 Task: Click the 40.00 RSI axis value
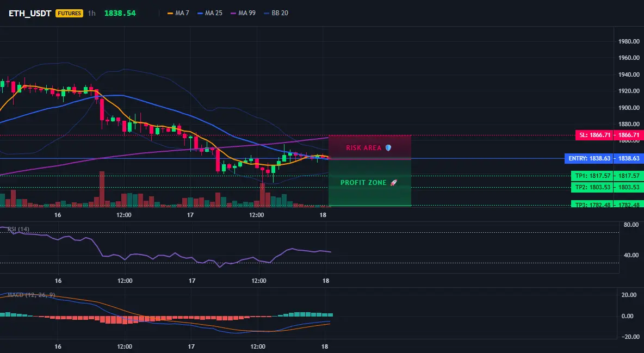(631, 255)
